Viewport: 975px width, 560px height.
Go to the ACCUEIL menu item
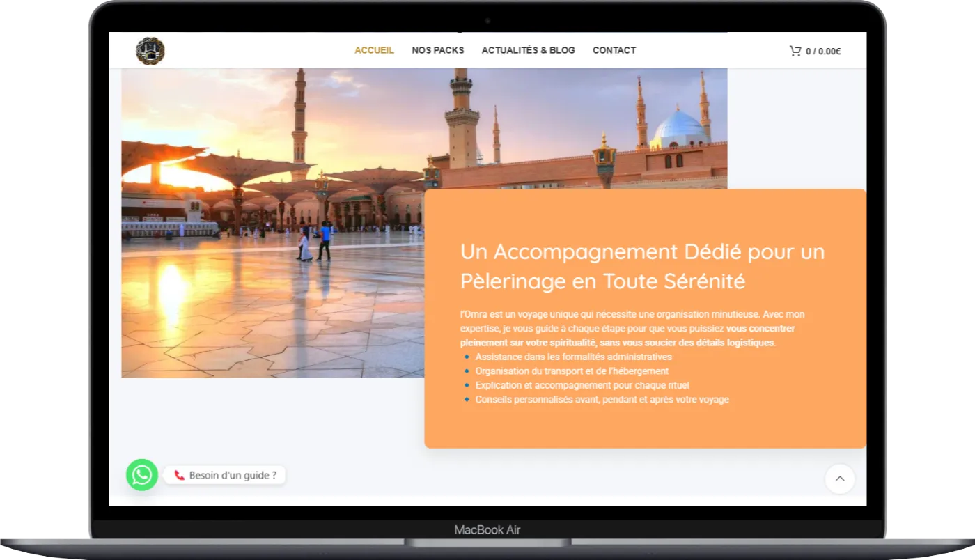(374, 50)
